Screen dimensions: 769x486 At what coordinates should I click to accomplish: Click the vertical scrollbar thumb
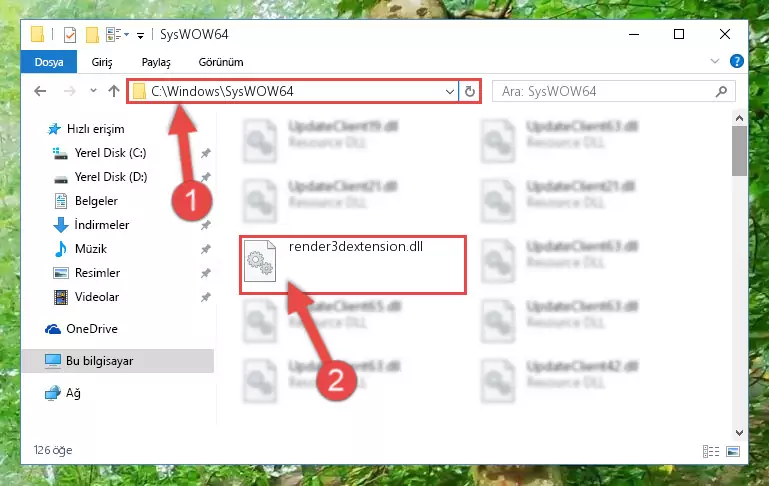point(739,151)
